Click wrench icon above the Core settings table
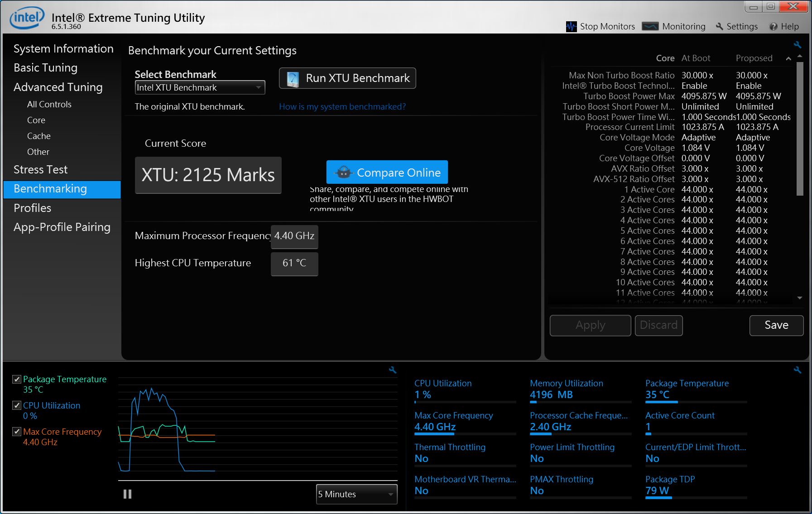 (x=798, y=45)
